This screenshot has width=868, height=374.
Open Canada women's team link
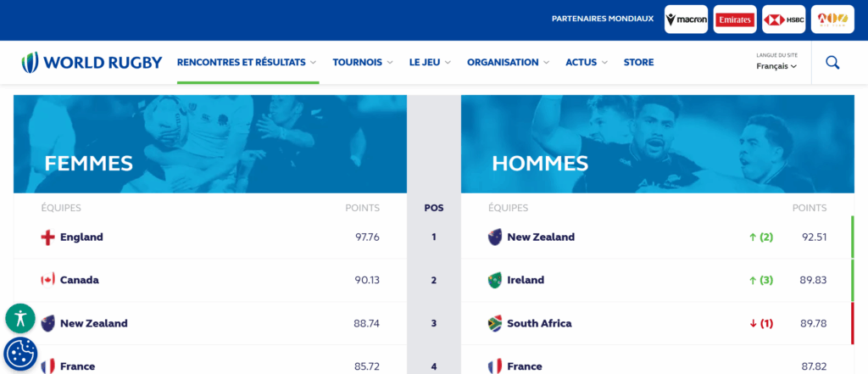click(x=79, y=280)
